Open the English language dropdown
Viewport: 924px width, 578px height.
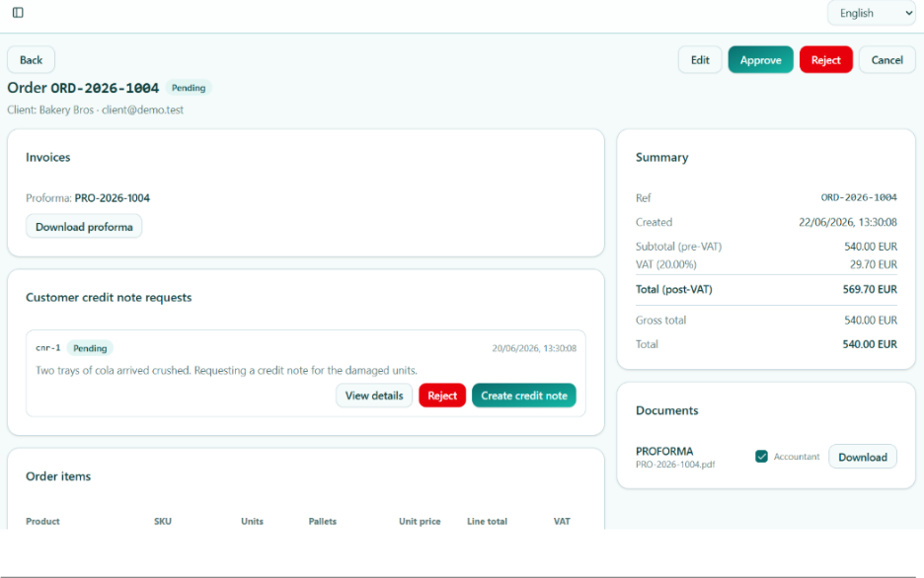coord(872,13)
